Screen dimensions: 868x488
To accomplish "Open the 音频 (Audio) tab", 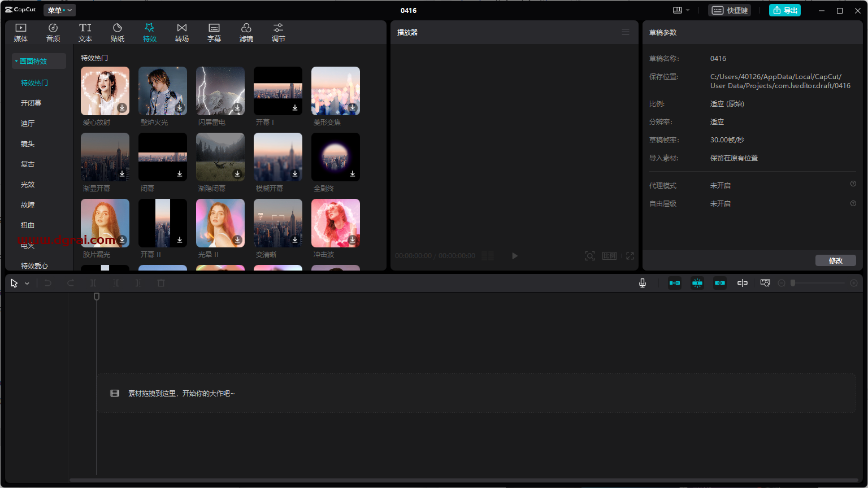I will coord(53,33).
